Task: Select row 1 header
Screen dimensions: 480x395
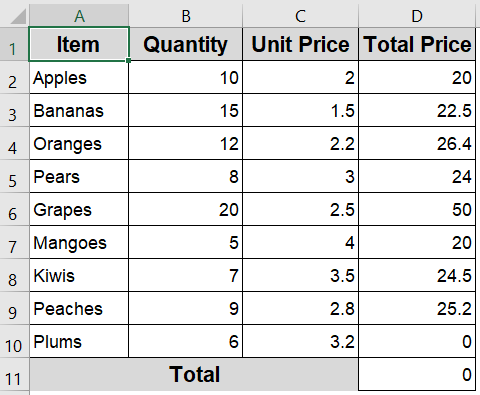Action: (14, 44)
